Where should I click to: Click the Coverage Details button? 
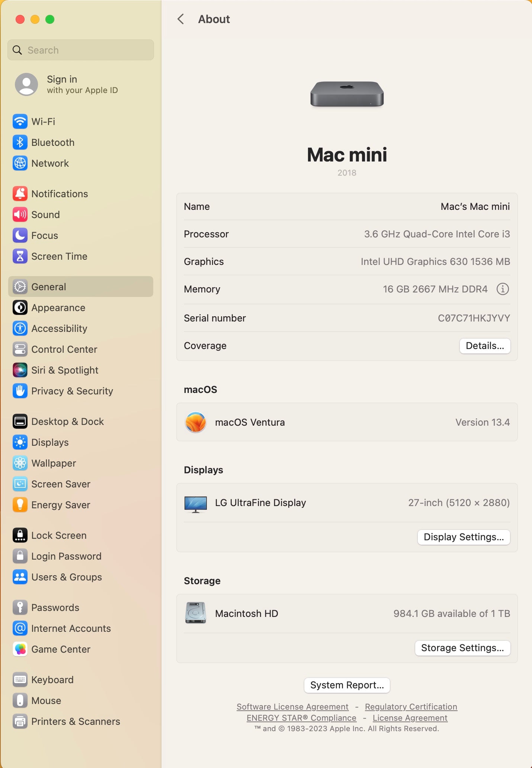click(x=484, y=346)
